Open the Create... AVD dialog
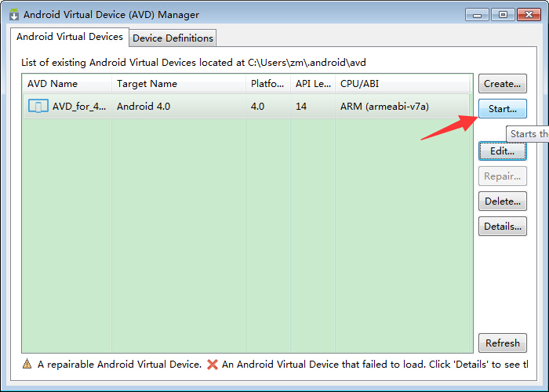549x392 pixels. [x=503, y=84]
